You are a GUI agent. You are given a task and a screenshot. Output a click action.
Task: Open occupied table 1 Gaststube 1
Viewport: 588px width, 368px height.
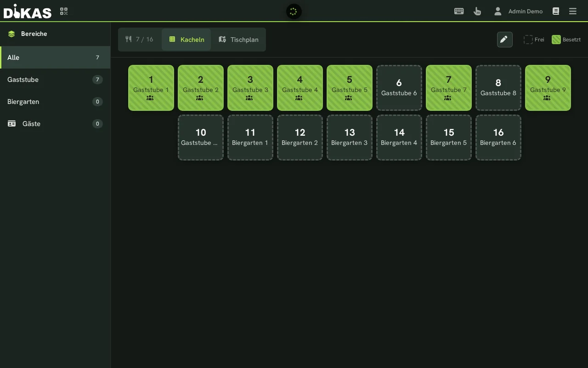[151, 88]
